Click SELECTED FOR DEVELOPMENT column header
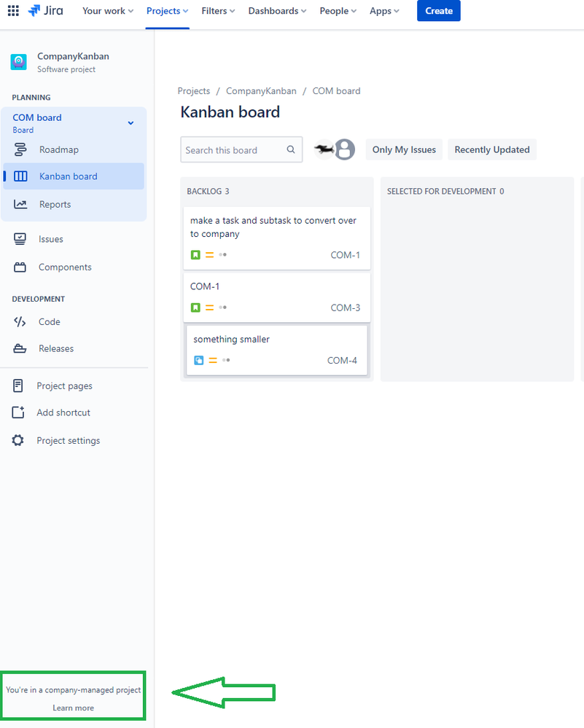This screenshot has width=584, height=728. pos(445,191)
